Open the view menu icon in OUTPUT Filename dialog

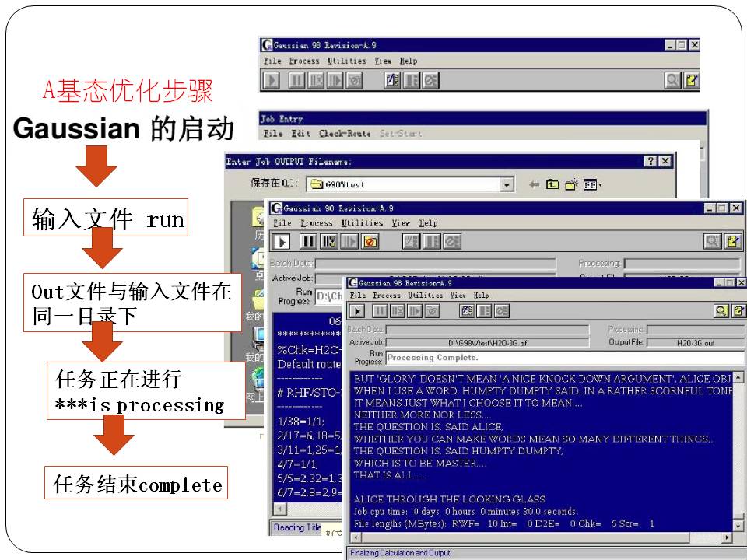tap(592, 184)
